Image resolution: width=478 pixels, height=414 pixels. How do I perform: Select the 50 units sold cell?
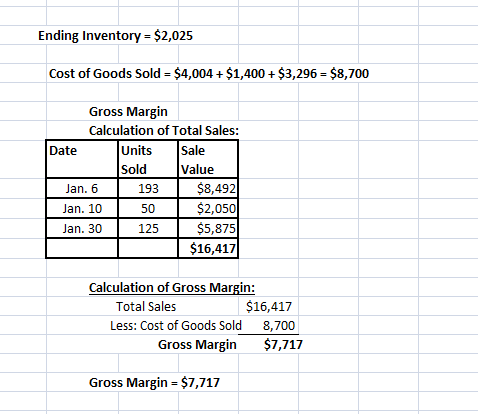(x=148, y=208)
